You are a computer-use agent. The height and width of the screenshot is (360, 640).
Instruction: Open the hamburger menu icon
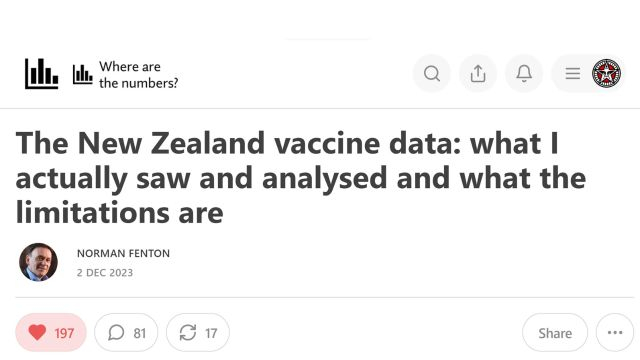573,73
